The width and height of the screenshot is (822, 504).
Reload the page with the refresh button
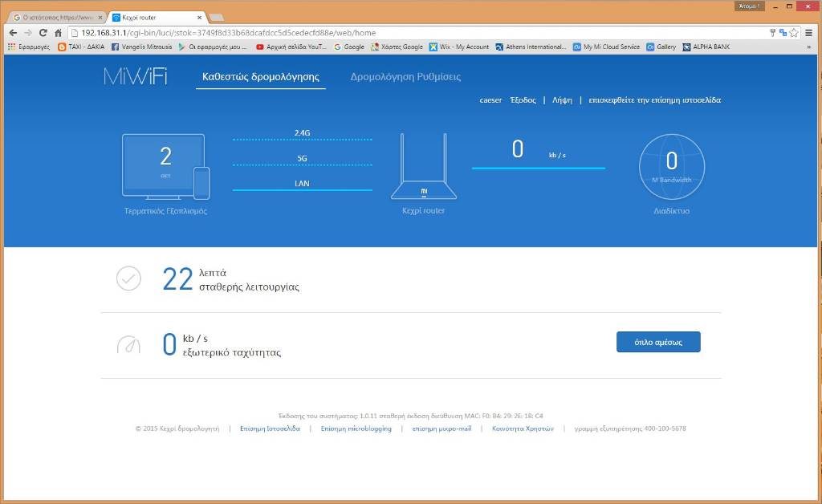tap(43, 33)
